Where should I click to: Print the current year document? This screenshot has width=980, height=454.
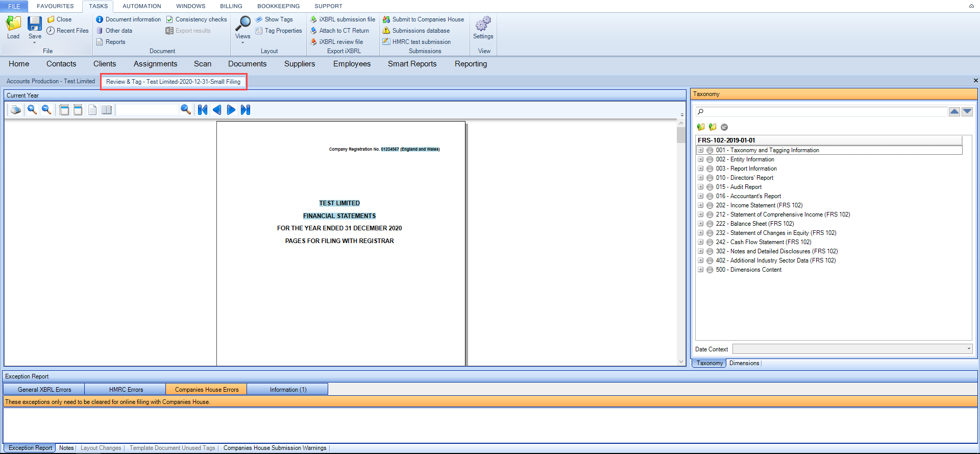pos(16,110)
